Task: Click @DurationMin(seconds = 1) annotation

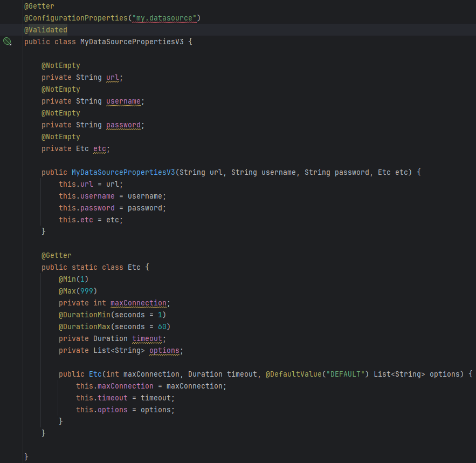Action: click(112, 315)
